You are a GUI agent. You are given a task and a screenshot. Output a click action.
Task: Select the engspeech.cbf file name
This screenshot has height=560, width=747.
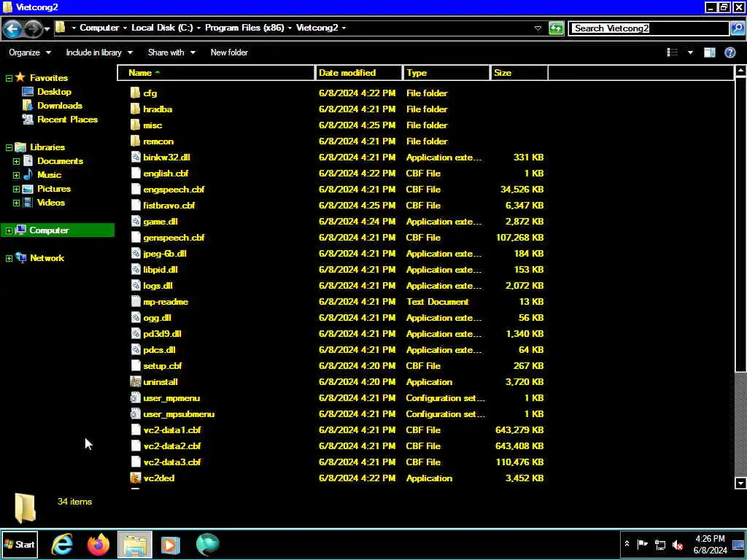click(x=174, y=190)
